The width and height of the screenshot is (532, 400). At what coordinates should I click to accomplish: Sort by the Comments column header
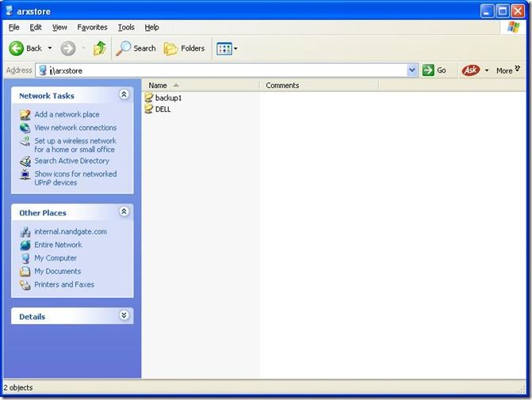click(319, 86)
